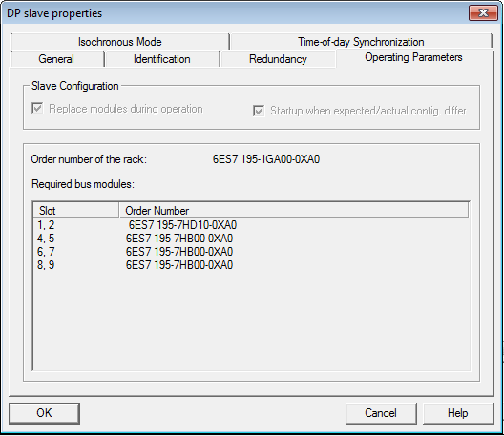This screenshot has width=504, height=436.
Task: Open the Time-of-day Synchronization tab
Action: click(x=361, y=42)
